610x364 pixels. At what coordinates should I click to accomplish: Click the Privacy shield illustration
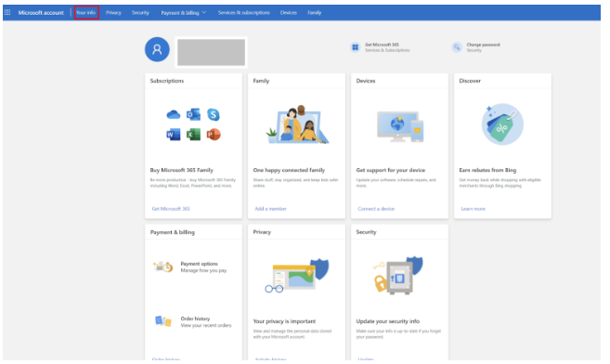click(x=297, y=276)
